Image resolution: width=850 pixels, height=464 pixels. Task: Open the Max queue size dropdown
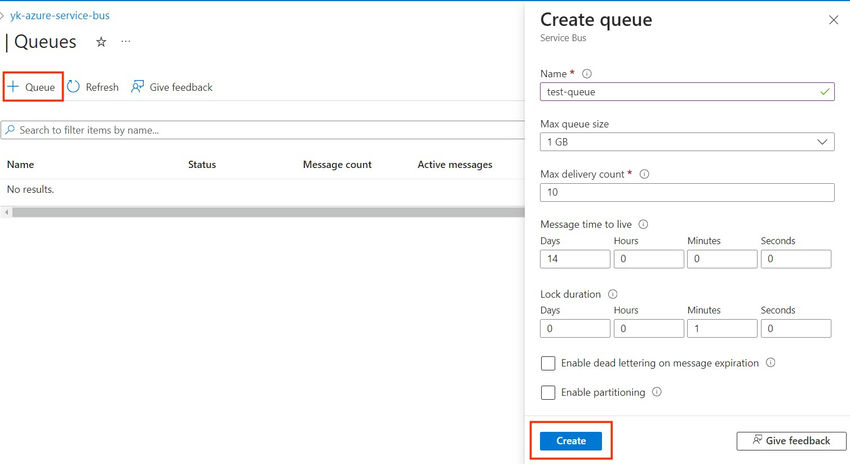point(686,142)
